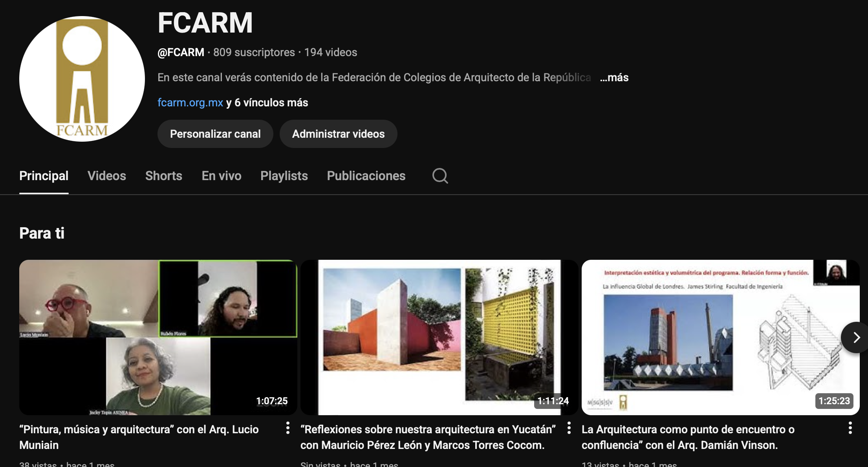Open the Shorts tab
The width and height of the screenshot is (868, 467).
[164, 176]
